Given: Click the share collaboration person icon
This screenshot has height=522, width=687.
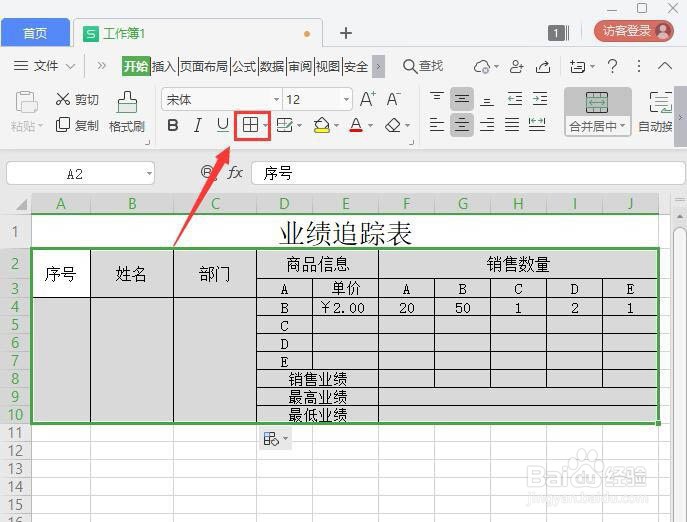Looking at the screenshot, I should tap(517, 67).
